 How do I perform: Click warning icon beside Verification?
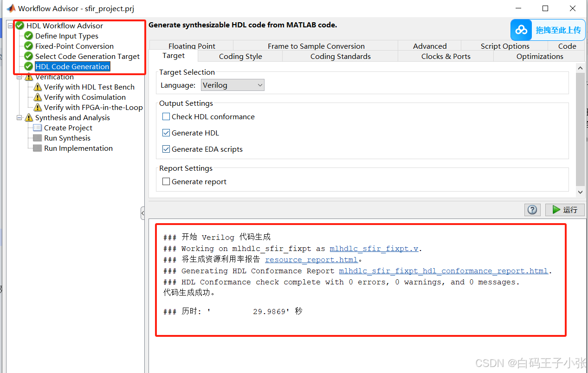[29, 77]
